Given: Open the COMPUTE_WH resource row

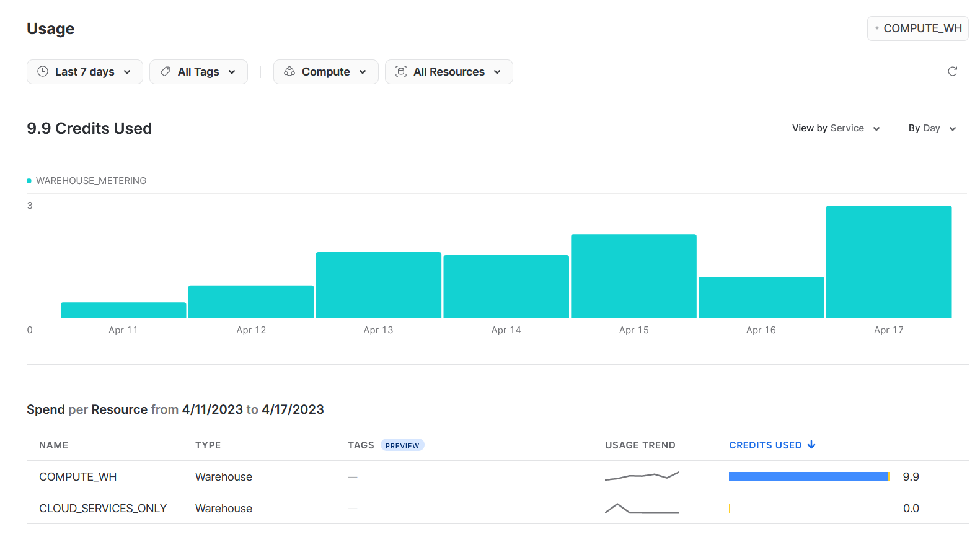Looking at the screenshot, I should [x=78, y=477].
